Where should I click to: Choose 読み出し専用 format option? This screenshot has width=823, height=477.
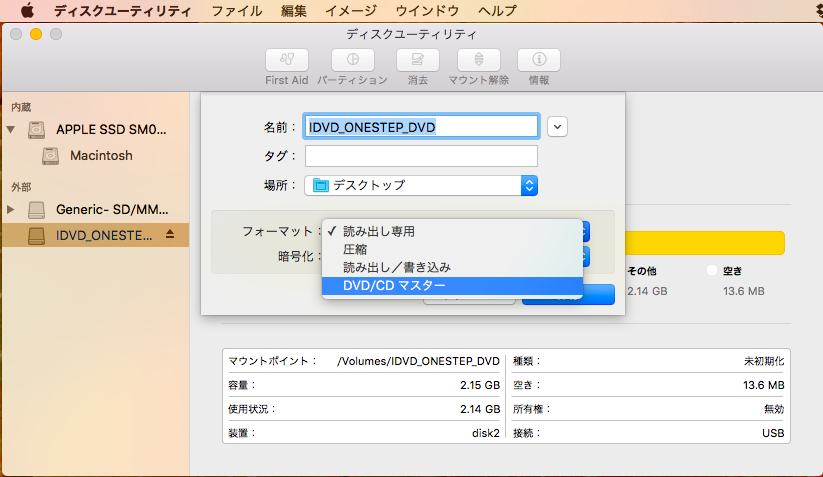click(452, 231)
